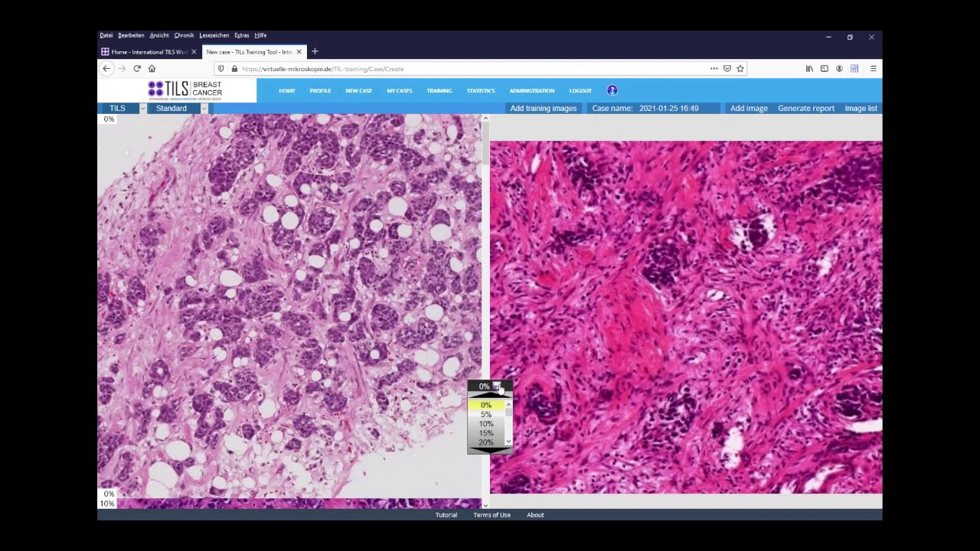
Task: Reload the page
Action: (x=137, y=68)
